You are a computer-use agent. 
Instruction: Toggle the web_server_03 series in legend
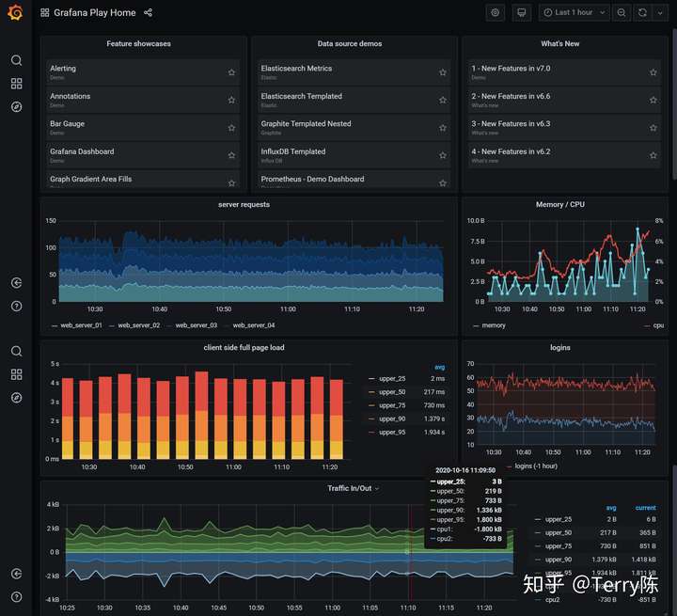click(196, 325)
